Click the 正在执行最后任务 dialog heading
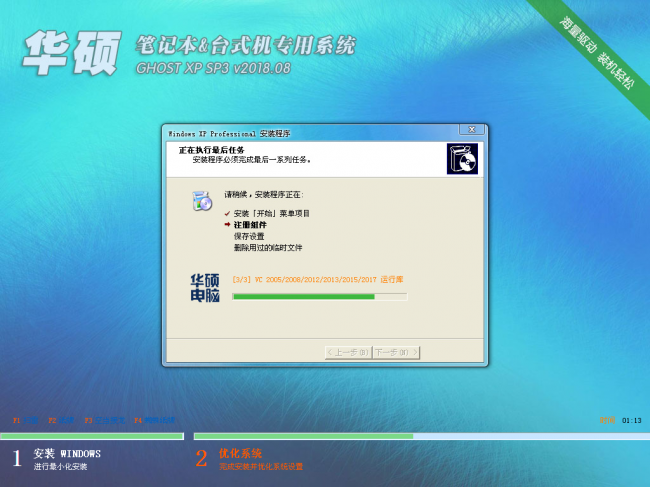This screenshot has width=650, height=487. 211,150
